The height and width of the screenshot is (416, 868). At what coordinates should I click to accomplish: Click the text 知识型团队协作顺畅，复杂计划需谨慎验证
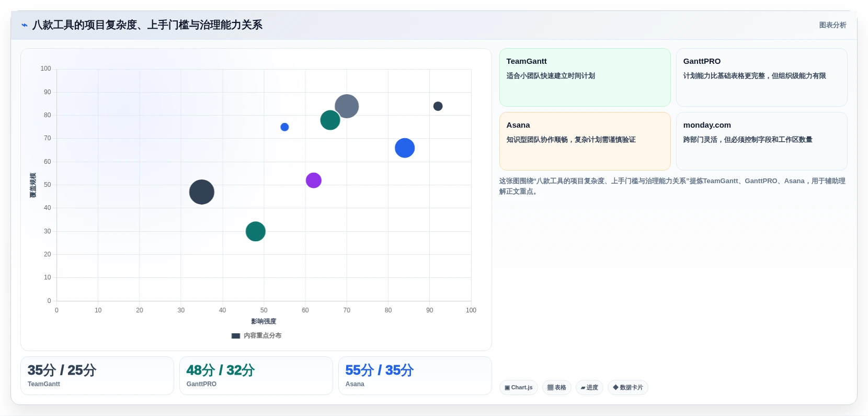click(571, 140)
